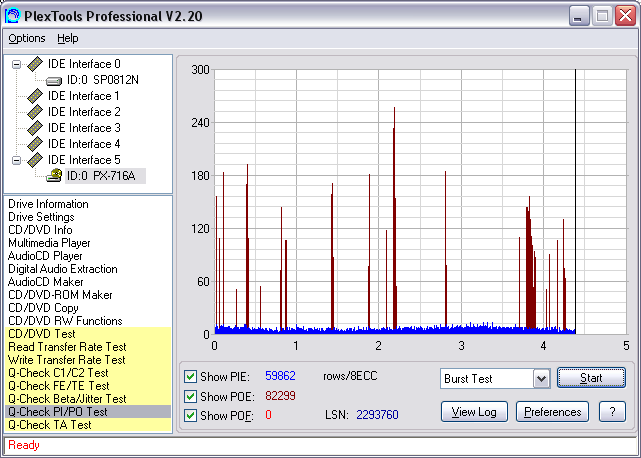
Task: Open the Preferences button
Action: pyautogui.click(x=552, y=412)
